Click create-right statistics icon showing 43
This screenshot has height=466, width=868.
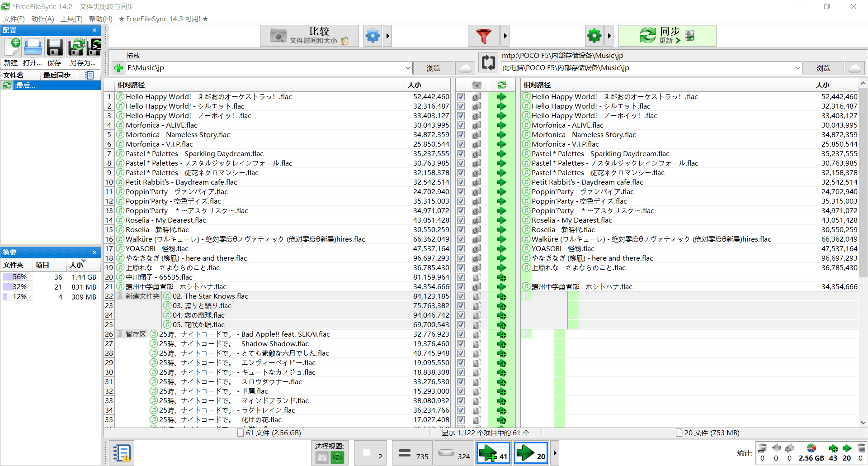coord(833,448)
